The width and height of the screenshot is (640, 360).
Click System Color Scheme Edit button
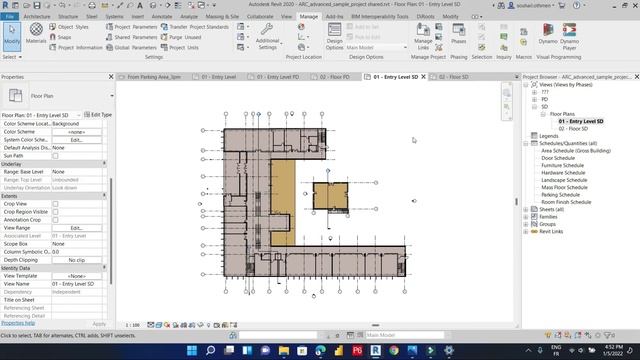coord(77,140)
